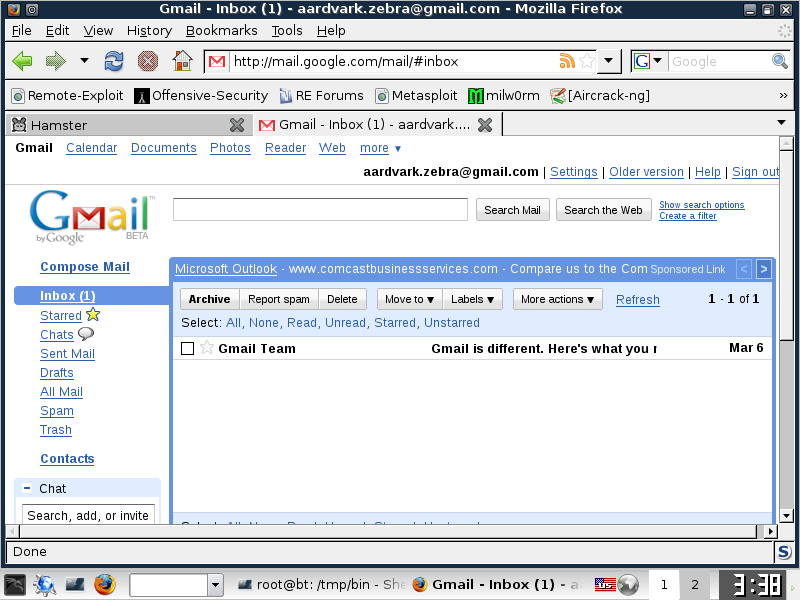Open the Tools menu
The image size is (800, 600).
287,31
